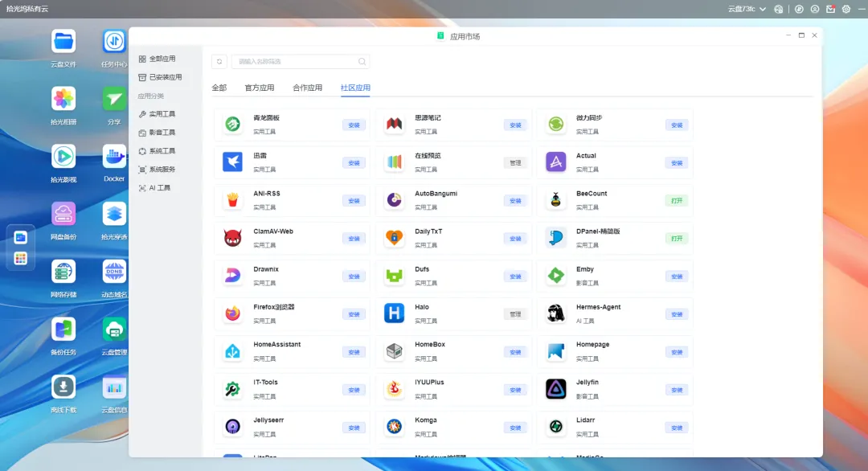868x471 pixels.
Task: Install the AutoBangumi app
Action: [515, 200]
